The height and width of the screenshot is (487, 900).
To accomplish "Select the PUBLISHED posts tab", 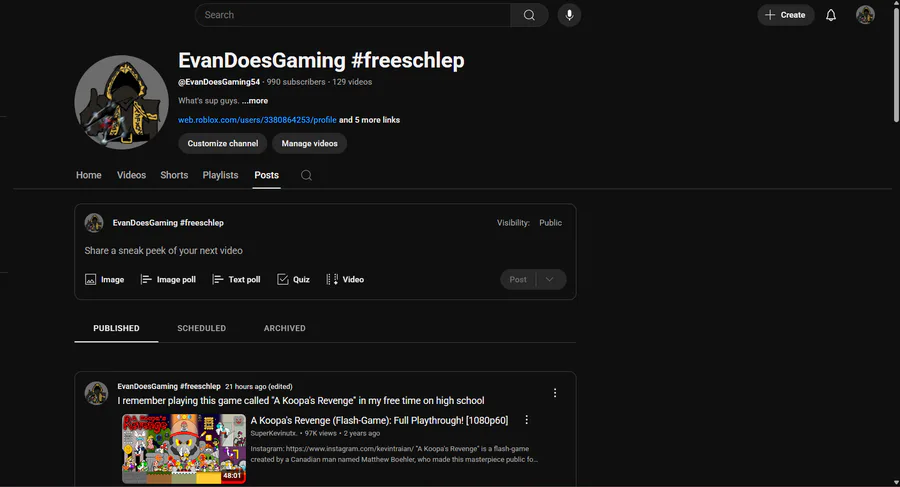I will click(x=117, y=328).
